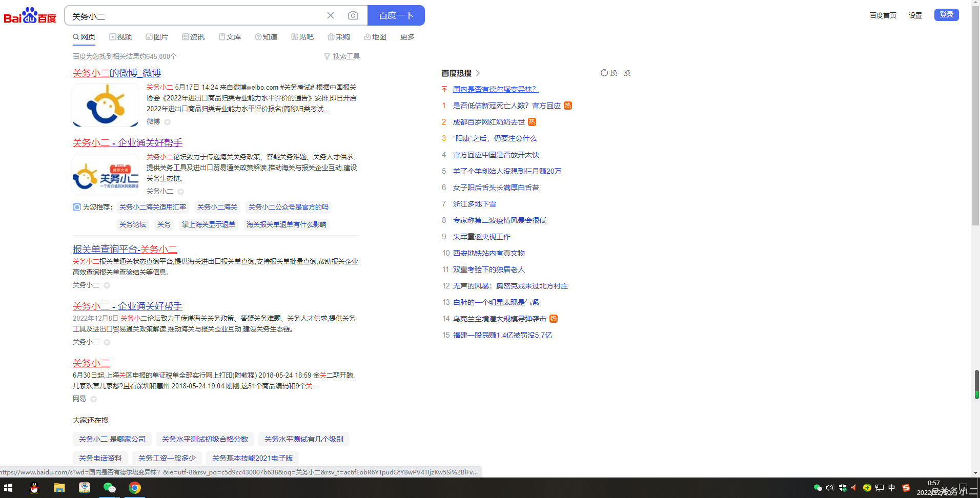
Task: Switch to the 资讯 tab
Action: coord(193,37)
